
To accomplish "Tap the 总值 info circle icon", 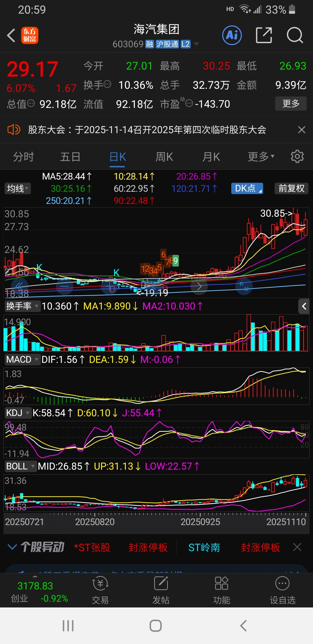I will coord(31,103).
